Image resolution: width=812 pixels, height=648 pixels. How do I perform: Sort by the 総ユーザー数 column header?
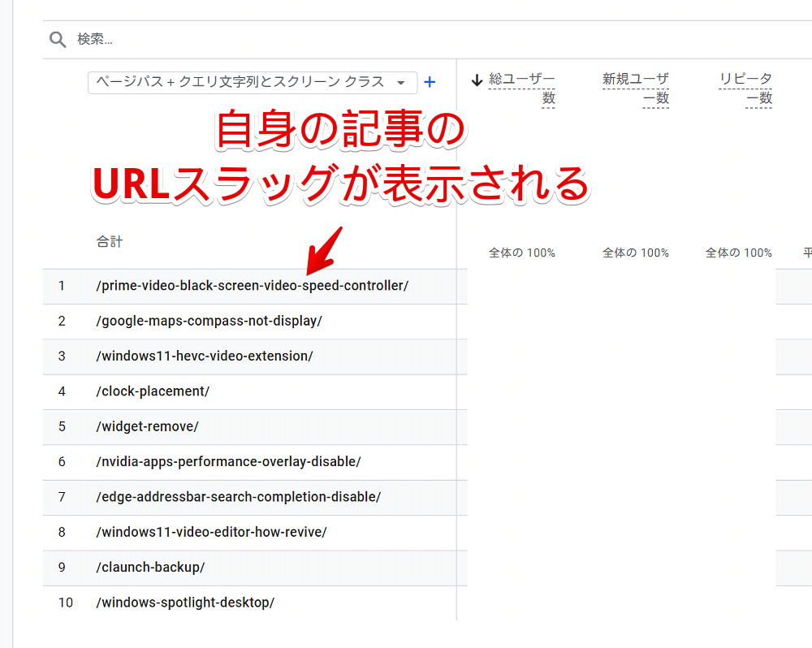(x=521, y=88)
